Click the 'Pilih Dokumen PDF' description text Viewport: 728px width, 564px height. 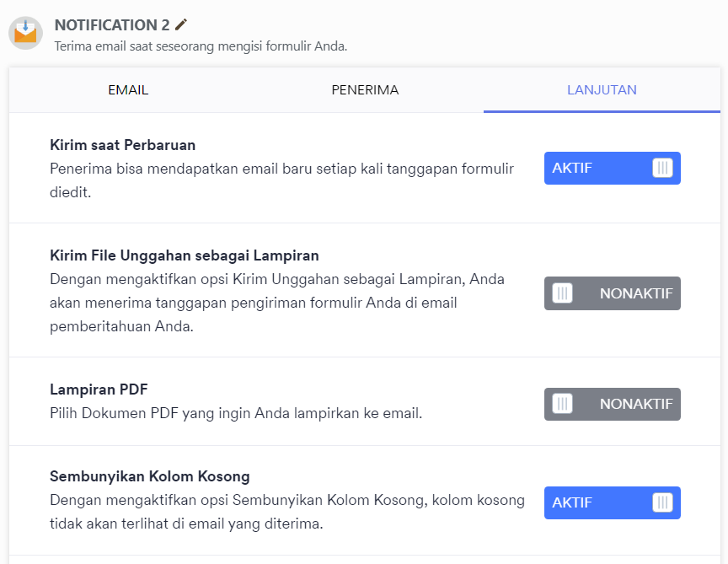(236, 413)
